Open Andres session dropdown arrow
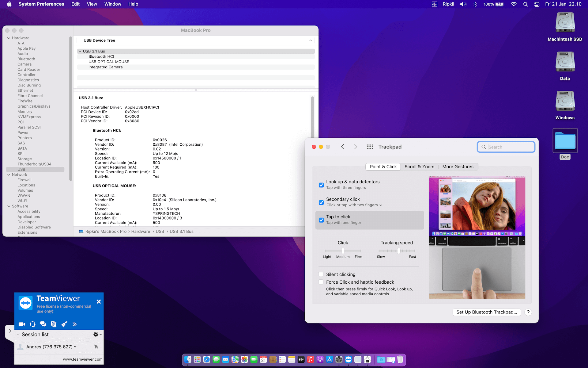Image resolution: width=588 pixels, height=368 pixels. tap(75, 347)
